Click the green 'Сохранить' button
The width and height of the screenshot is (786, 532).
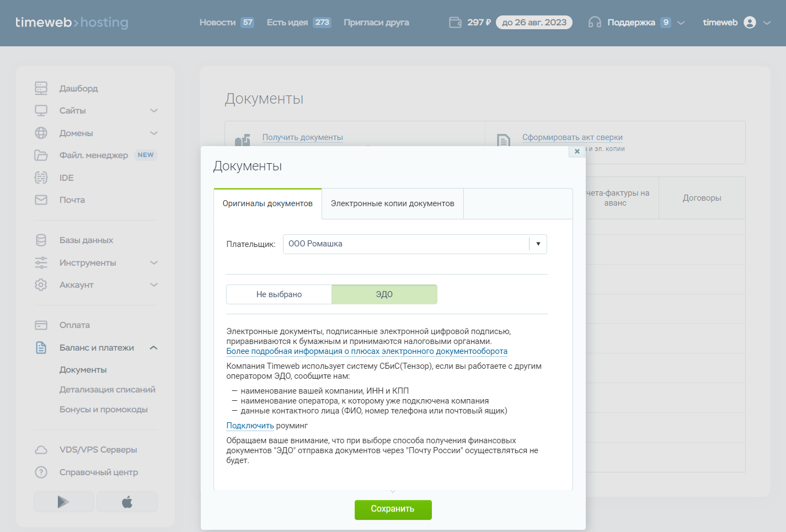pyautogui.click(x=393, y=509)
